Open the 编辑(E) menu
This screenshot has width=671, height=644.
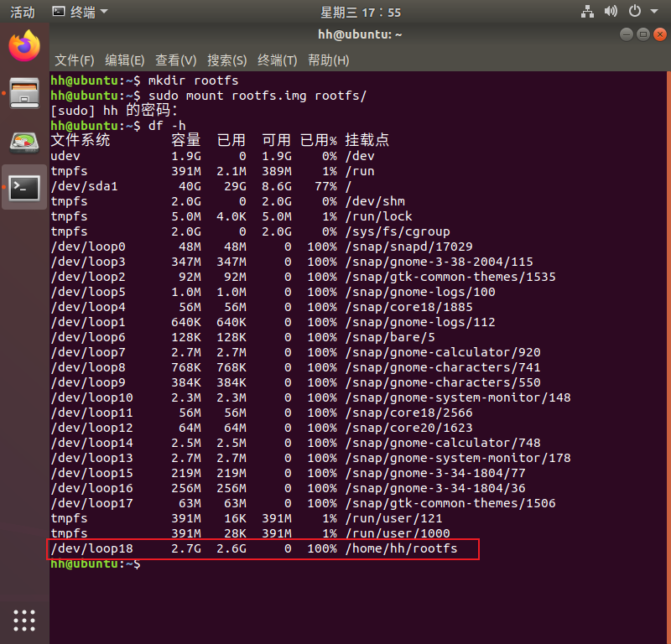click(x=125, y=60)
